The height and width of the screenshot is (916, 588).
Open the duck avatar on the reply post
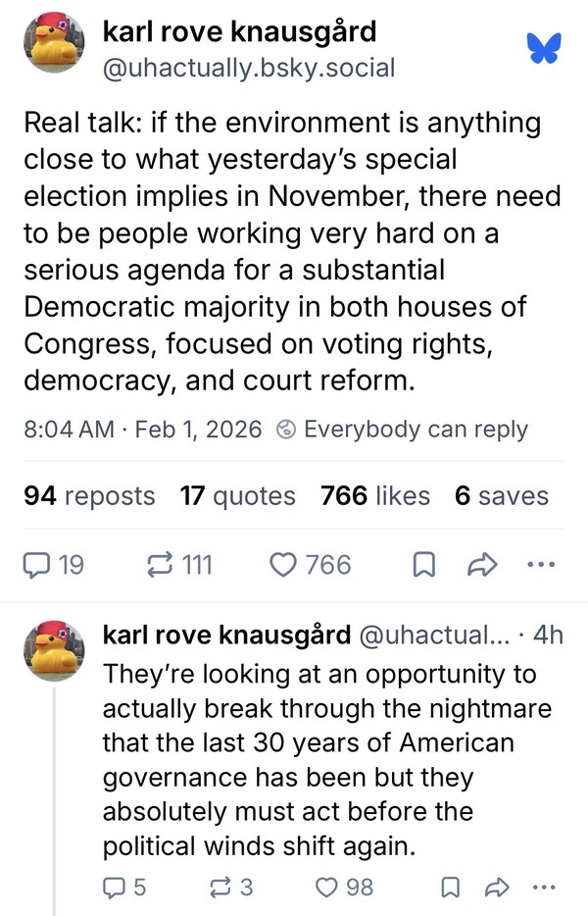click(x=54, y=649)
